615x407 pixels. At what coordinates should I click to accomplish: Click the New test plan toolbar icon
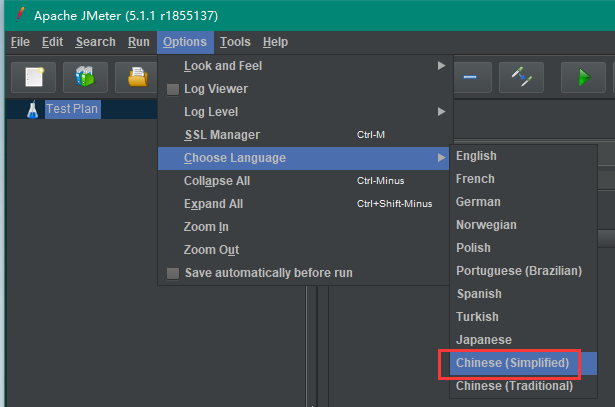[34, 77]
